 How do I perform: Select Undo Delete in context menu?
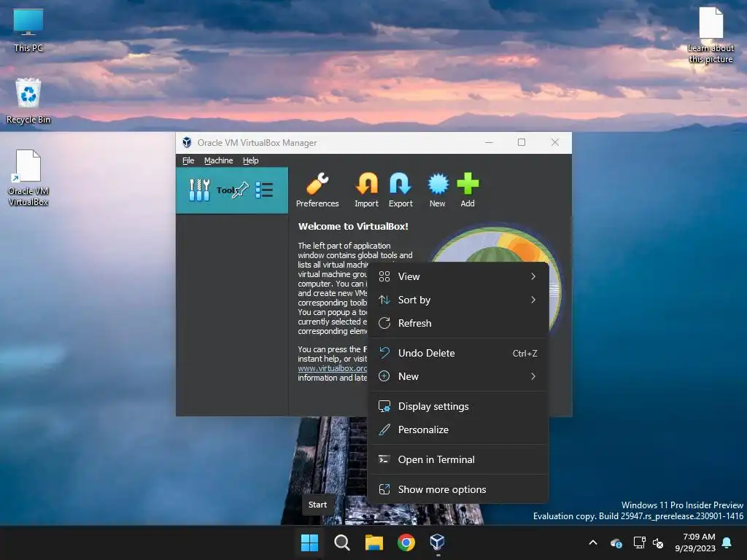458,354
